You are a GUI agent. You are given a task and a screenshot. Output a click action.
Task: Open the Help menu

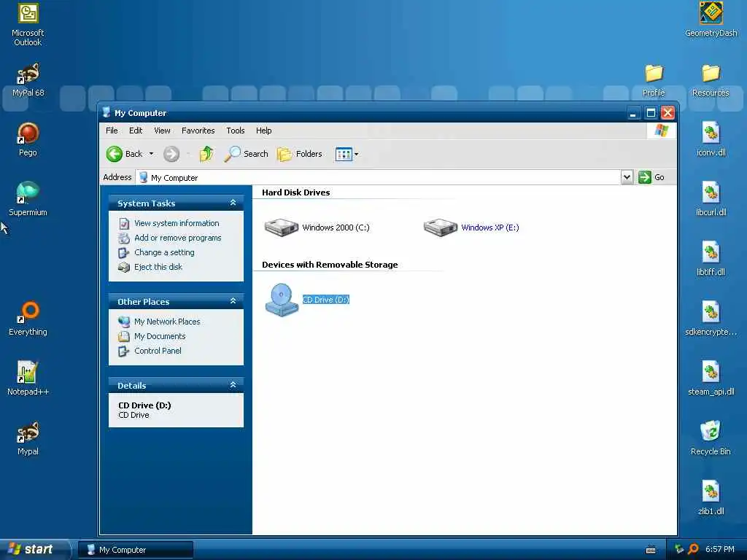[x=263, y=131]
